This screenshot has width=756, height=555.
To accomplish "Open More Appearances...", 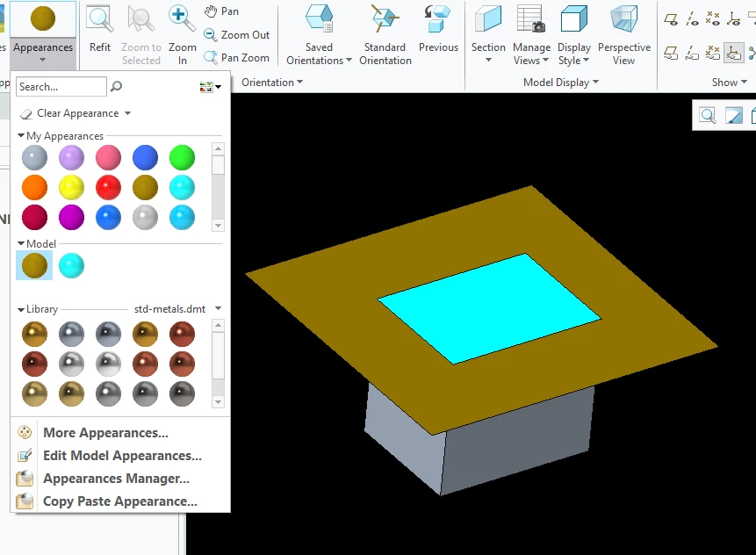I will [105, 433].
